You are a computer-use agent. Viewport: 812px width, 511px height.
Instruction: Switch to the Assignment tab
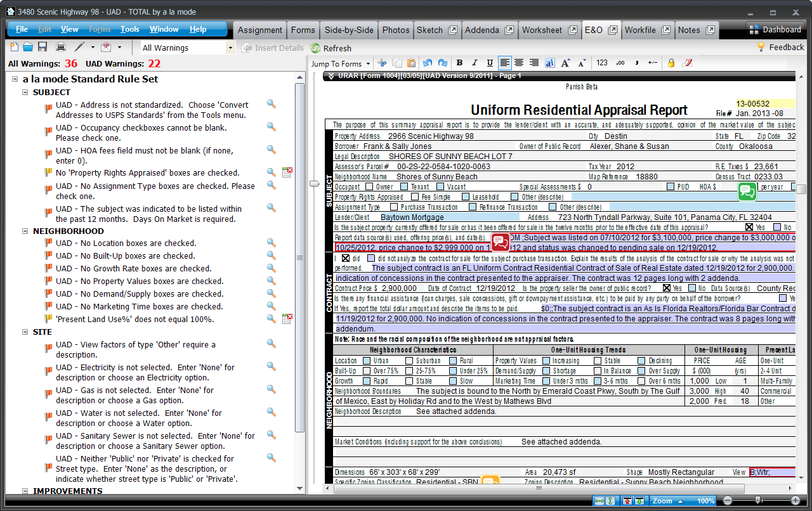260,30
